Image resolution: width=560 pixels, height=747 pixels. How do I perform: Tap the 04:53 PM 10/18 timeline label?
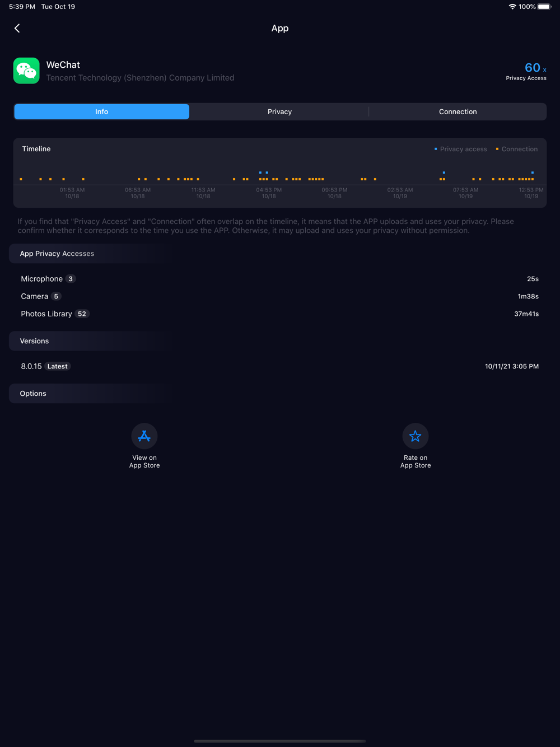[269, 193]
